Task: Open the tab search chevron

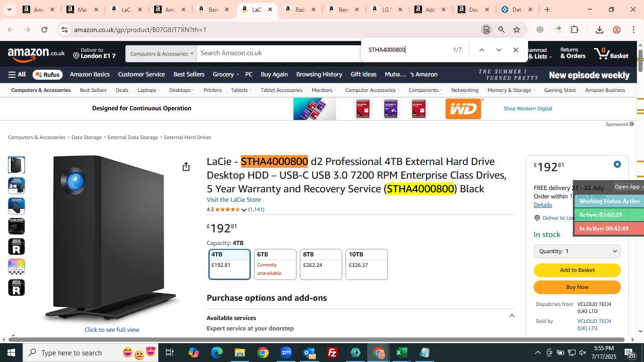Action: click(9, 9)
